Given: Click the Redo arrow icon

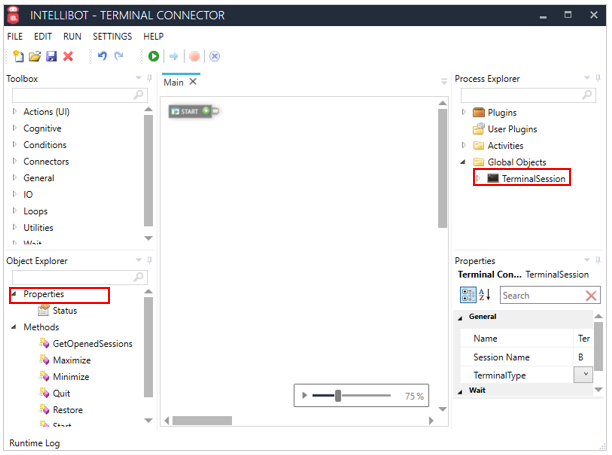Looking at the screenshot, I should (119, 56).
